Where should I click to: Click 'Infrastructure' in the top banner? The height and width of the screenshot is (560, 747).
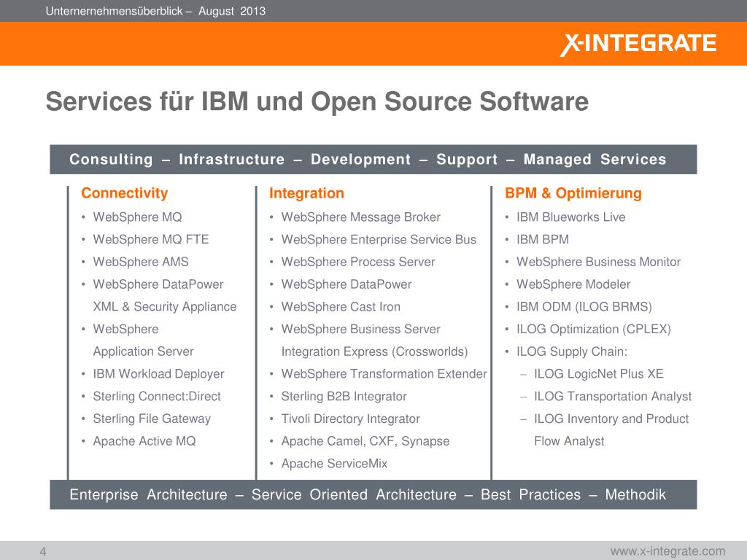[231, 159]
